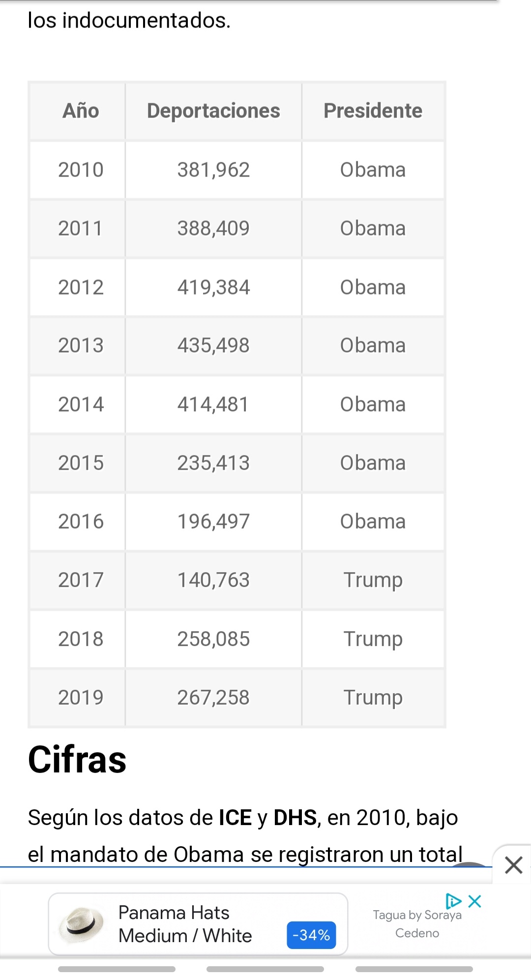Dismiss the ad with blue X icon
531x980 pixels.
click(x=475, y=901)
